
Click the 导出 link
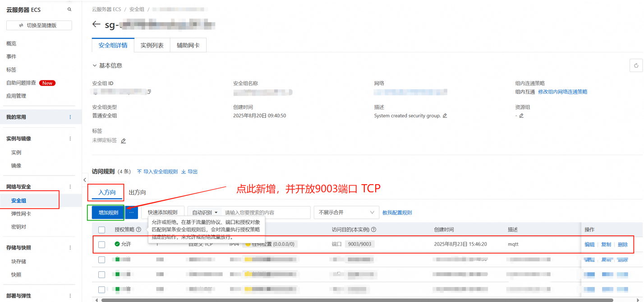pos(189,172)
